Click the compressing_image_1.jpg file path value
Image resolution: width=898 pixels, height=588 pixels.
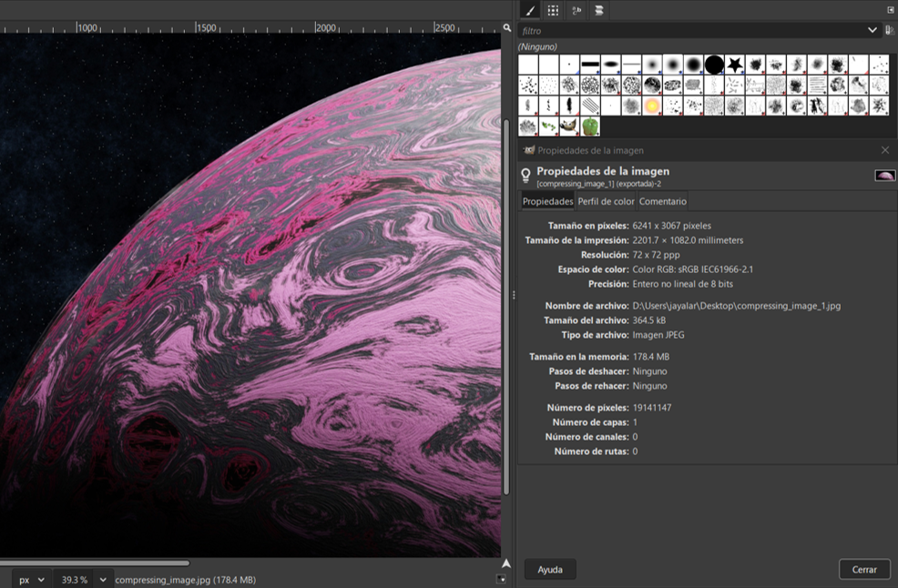pos(737,306)
